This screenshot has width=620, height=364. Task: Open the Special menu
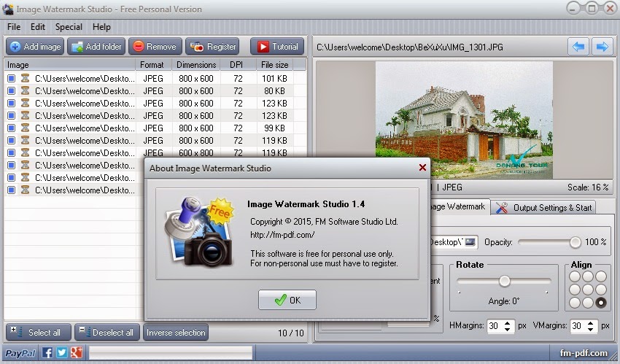(69, 27)
